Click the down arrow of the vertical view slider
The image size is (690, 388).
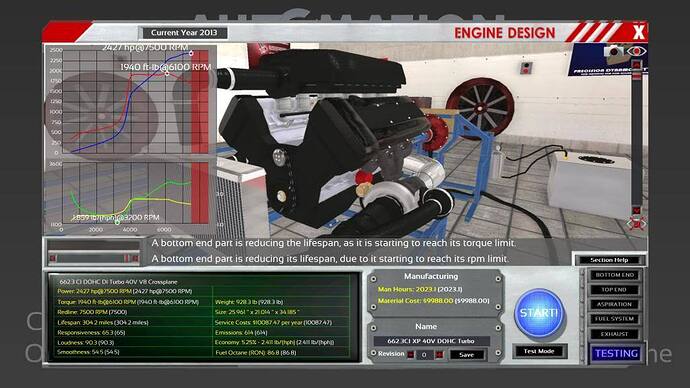[x=636, y=210]
